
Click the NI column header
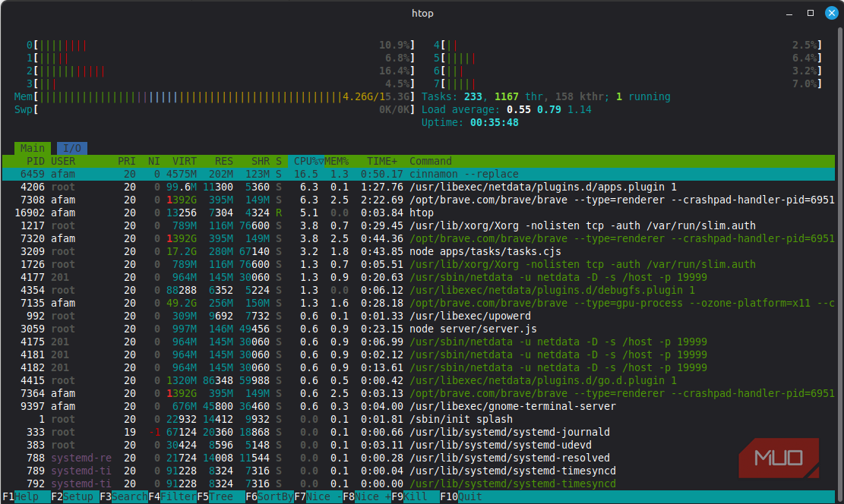pyautogui.click(x=154, y=161)
